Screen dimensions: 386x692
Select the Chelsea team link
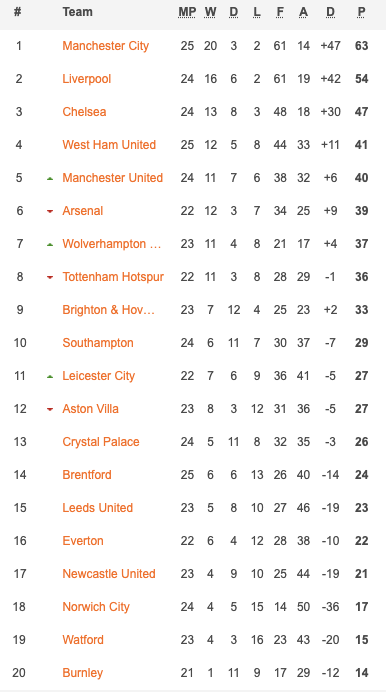click(84, 112)
